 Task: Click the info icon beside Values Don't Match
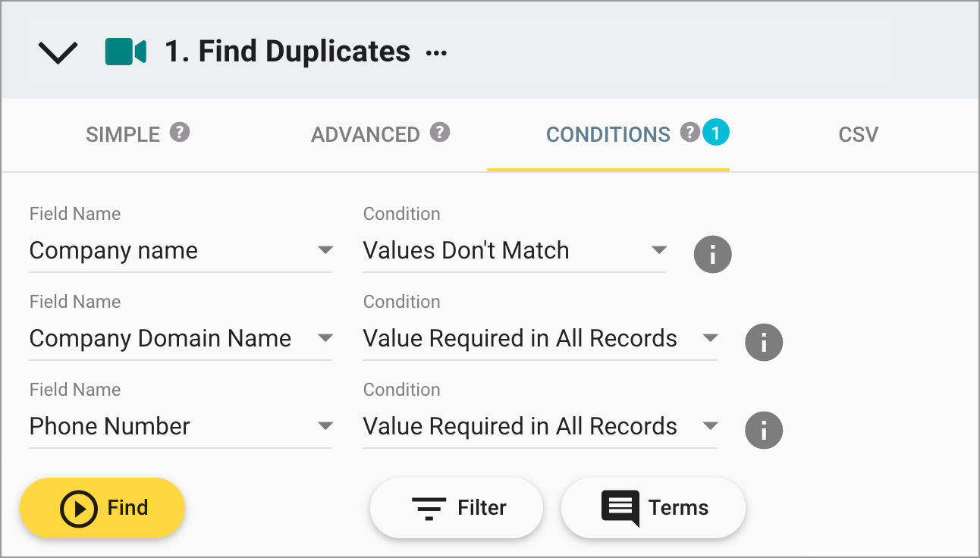(712, 255)
